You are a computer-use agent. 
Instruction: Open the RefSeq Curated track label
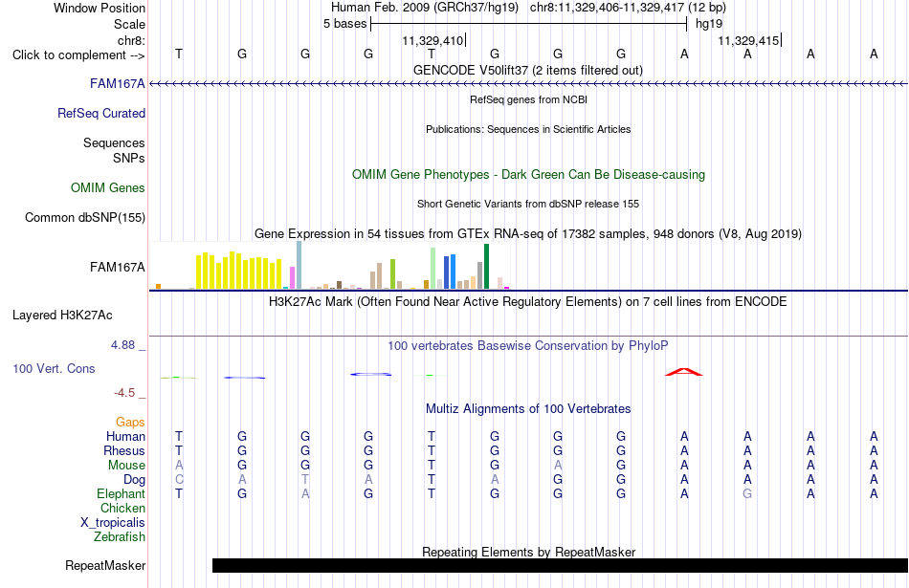(x=101, y=113)
